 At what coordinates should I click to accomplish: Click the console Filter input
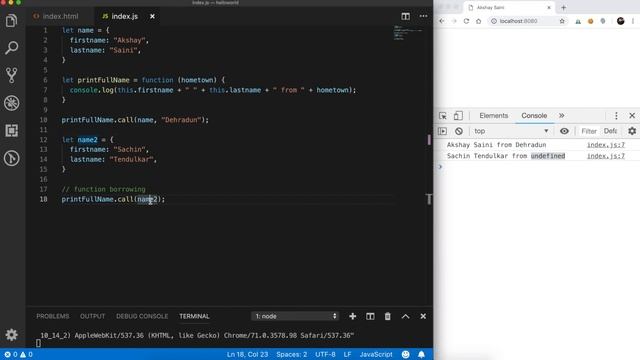pyautogui.click(x=589, y=131)
